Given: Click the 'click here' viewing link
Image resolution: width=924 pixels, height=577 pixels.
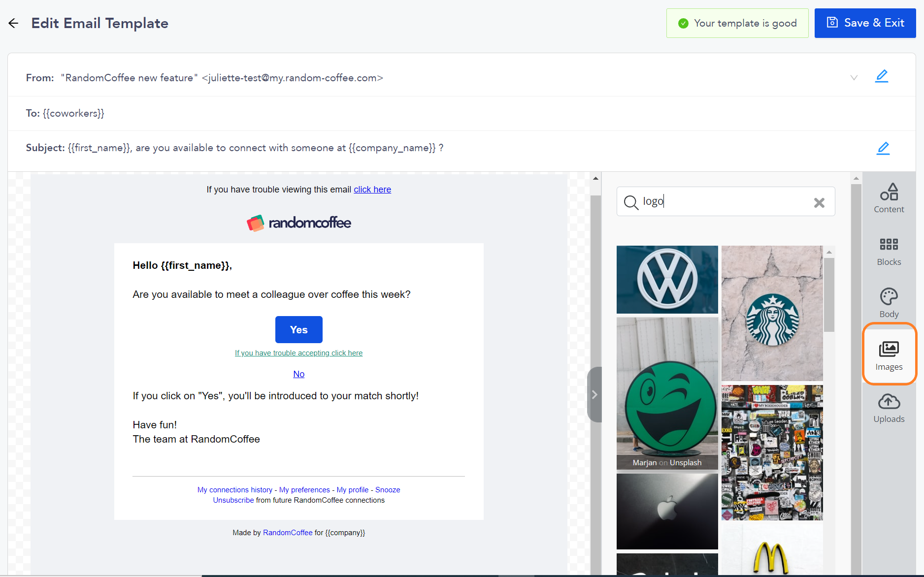Looking at the screenshot, I should click(x=372, y=190).
